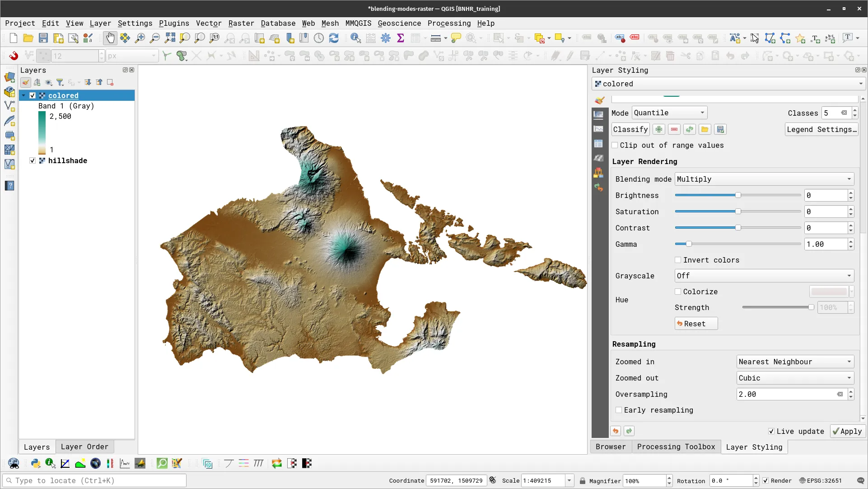The width and height of the screenshot is (868, 489).
Task: Toggle visibility of the hillshade layer
Action: [32, 160]
